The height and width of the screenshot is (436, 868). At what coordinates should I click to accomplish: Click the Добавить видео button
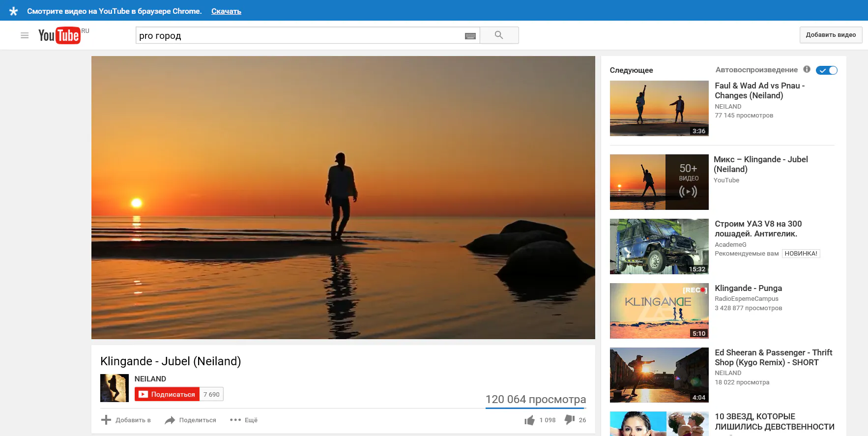(x=831, y=35)
